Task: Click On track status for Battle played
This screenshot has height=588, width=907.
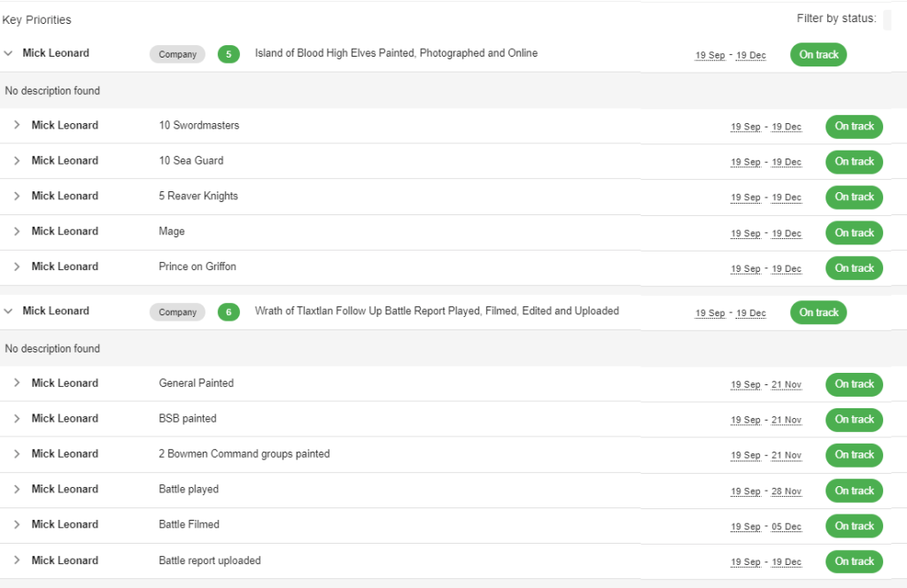Action: tap(854, 491)
